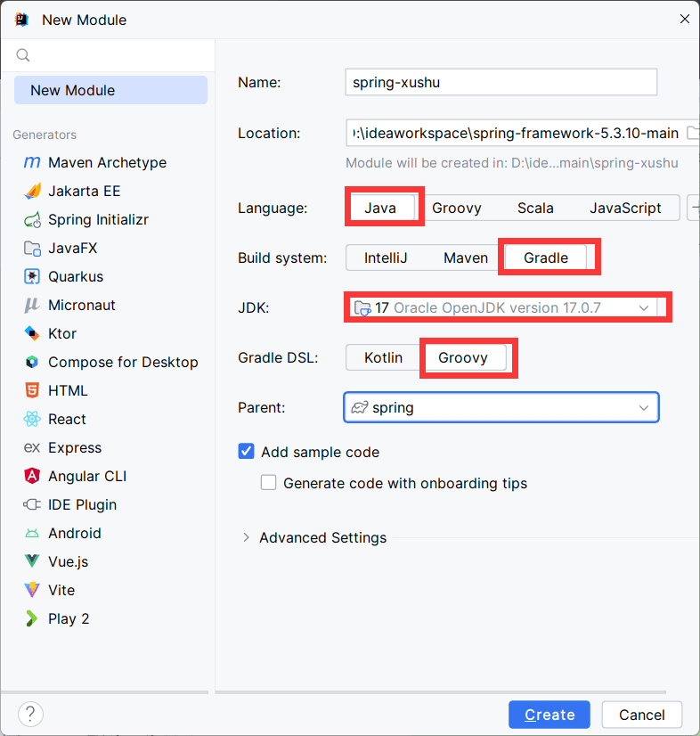This screenshot has width=700, height=736.
Task: Click the search magnifier icon
Action: (23, 55)
